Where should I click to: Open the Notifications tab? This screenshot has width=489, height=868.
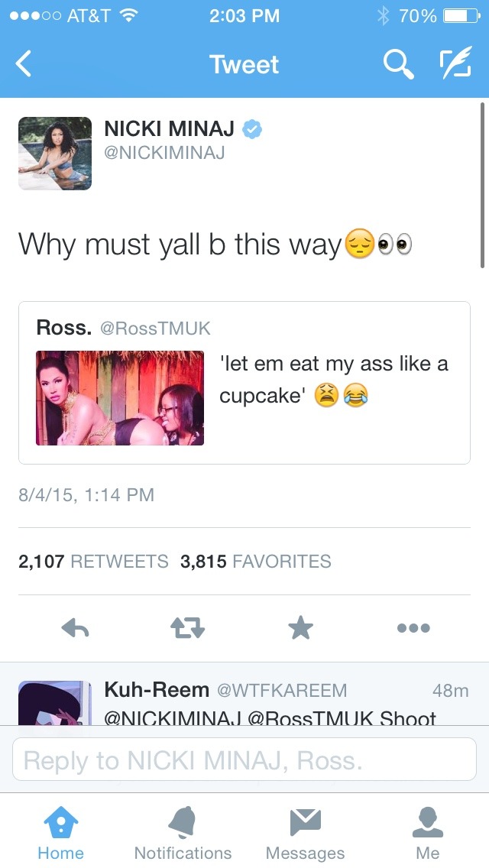tap(183, 833)
